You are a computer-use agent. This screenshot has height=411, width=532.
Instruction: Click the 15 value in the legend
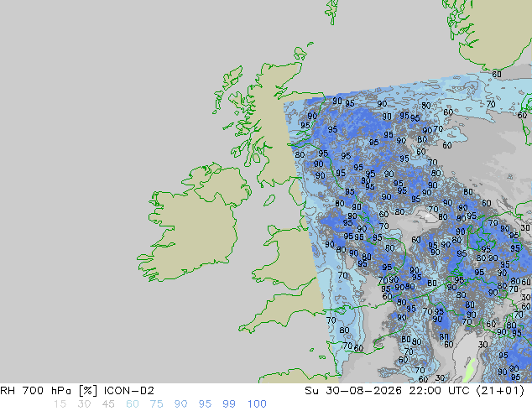(60, 404)
